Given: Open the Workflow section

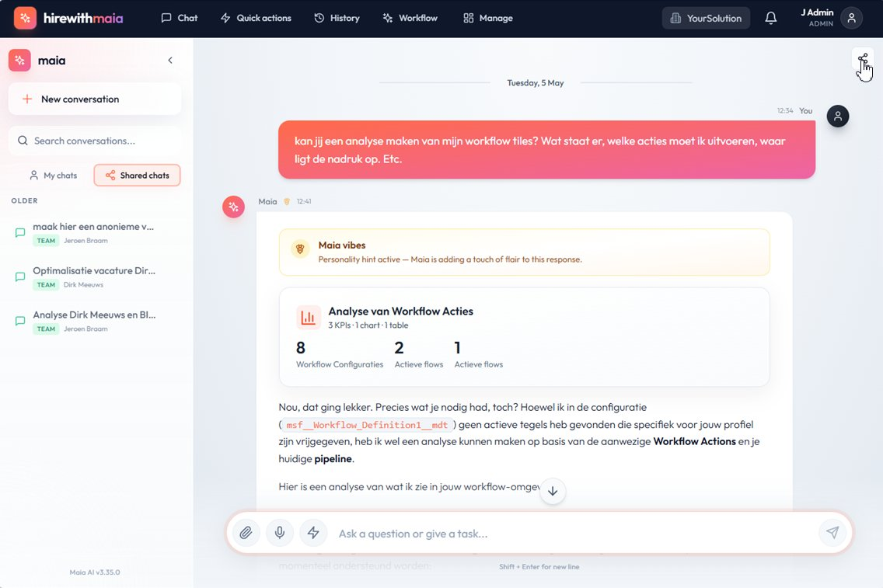Looking at the screenshot, I should coord(410,18).
